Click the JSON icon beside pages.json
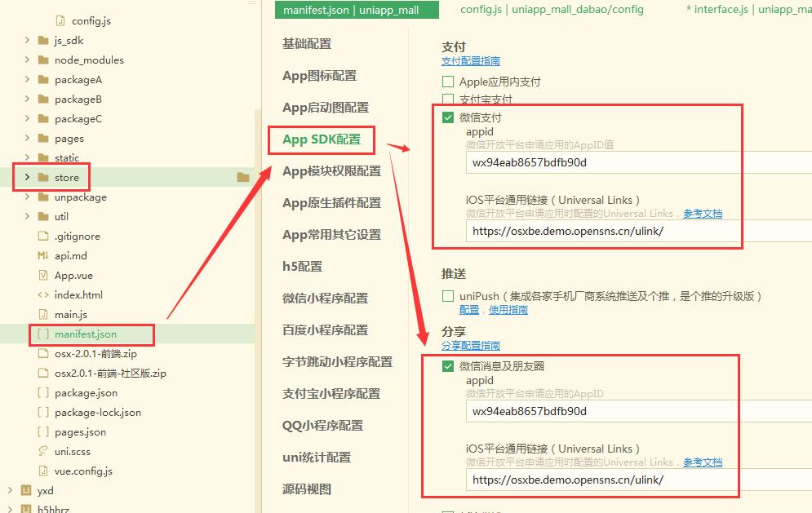812x513 pixels. (43, 431)
